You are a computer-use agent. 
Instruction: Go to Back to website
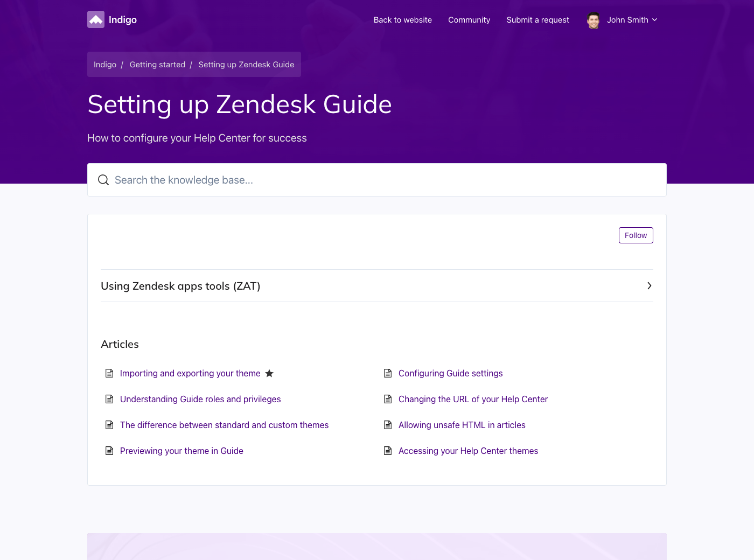[403, 20]
